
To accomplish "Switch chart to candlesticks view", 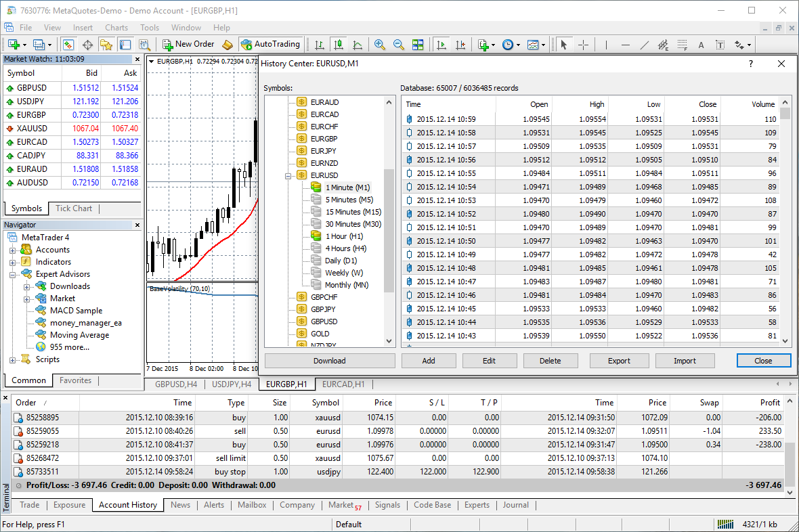I will pyautogui.click(x=338, y=45).
